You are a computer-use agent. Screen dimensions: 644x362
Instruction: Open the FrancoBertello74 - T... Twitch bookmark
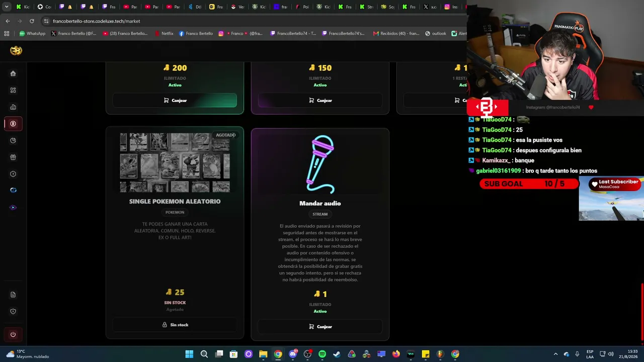point(293,34)
